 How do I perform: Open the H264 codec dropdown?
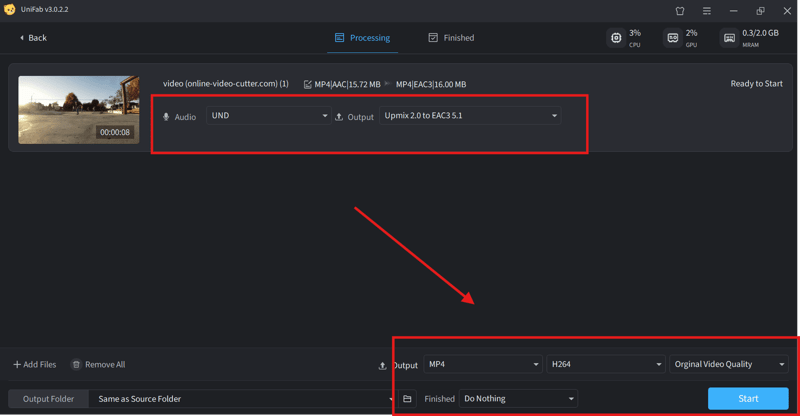point(605,365)
